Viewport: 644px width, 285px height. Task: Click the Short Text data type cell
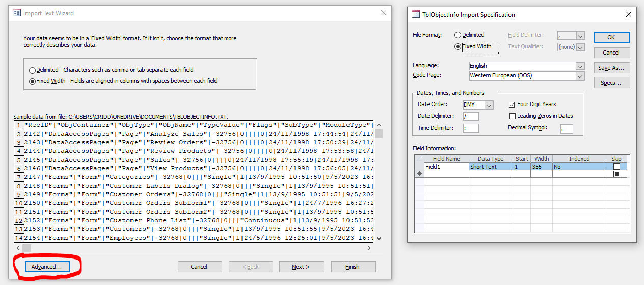pyautogui.click(x=491, y=167)
